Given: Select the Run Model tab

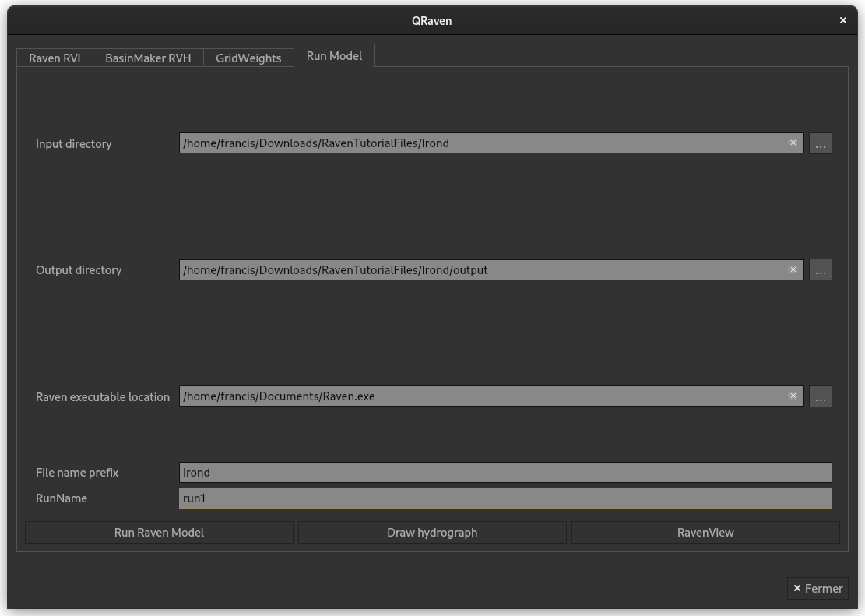Looking at the screenshot, I should [x=334, y=55].
